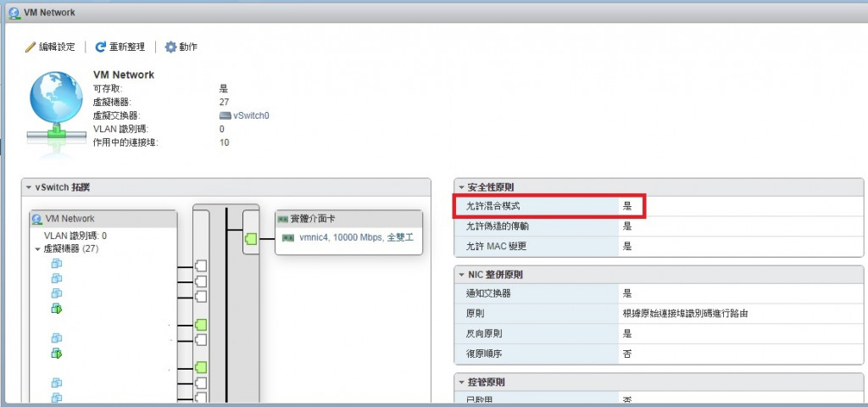
Task: Click 根據原始連接埠識別碼進行路由 value
Action: [x=685, y=314]
